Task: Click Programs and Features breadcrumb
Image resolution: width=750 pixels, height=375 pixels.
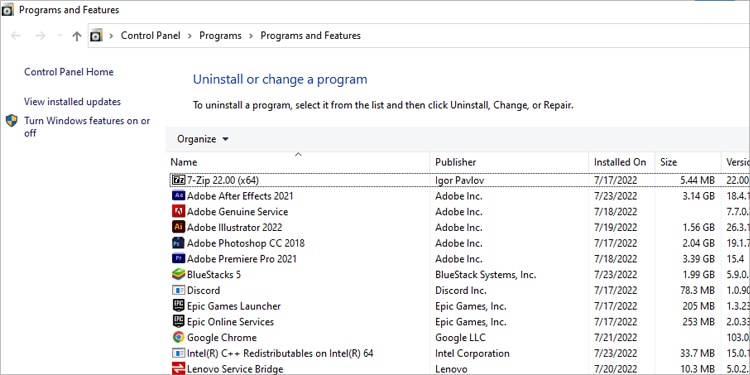Action: click(x=310, y=35)
